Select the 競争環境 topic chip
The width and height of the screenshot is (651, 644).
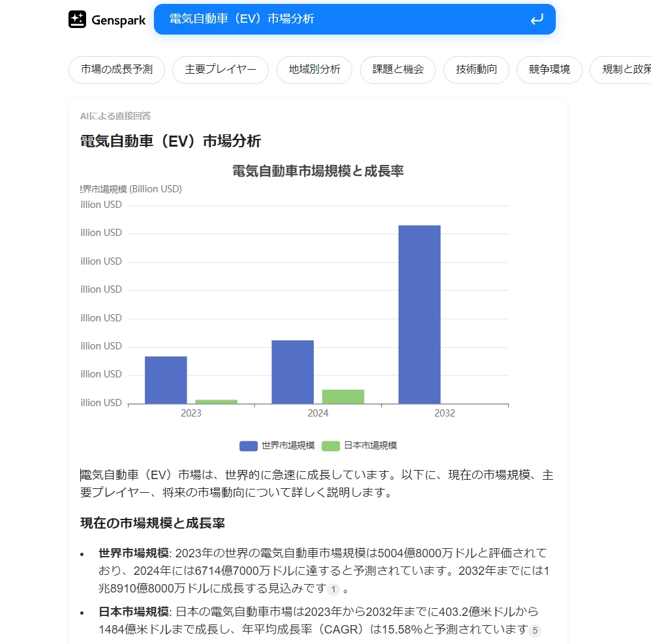click(549, 70)
